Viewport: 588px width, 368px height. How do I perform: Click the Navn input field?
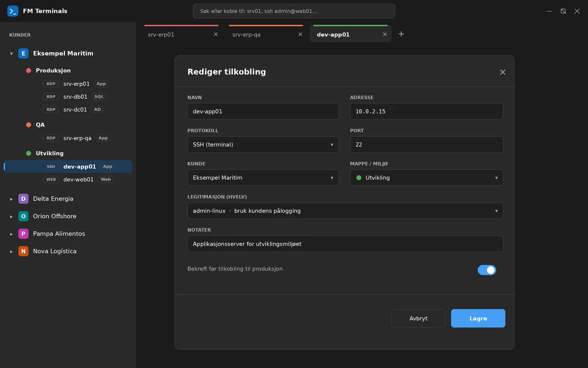263,111
